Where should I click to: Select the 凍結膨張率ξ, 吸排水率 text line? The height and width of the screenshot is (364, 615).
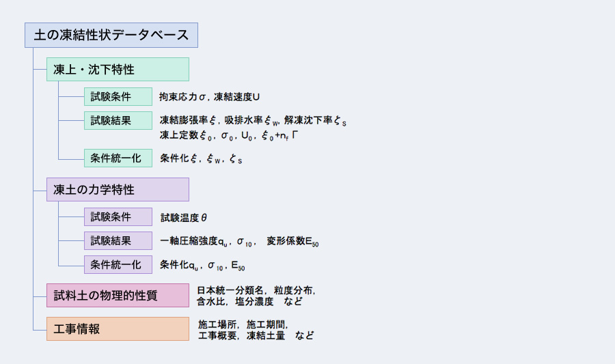coord(253,121)
